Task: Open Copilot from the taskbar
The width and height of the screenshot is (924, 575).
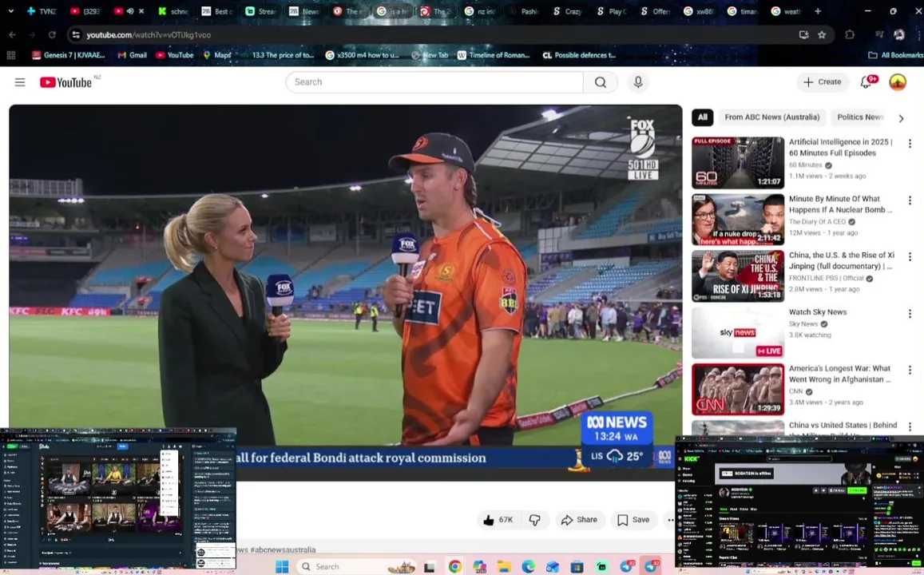Action: (x=479, y=567)
